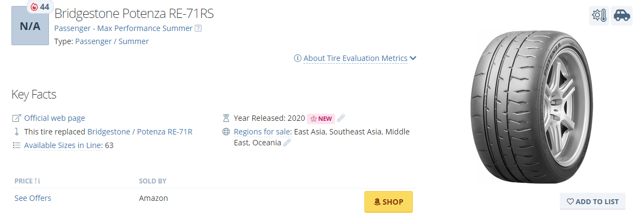Sort offers by the PRICE column
Viewport: 644px width, 221px height.
click(x=27, y=181)
